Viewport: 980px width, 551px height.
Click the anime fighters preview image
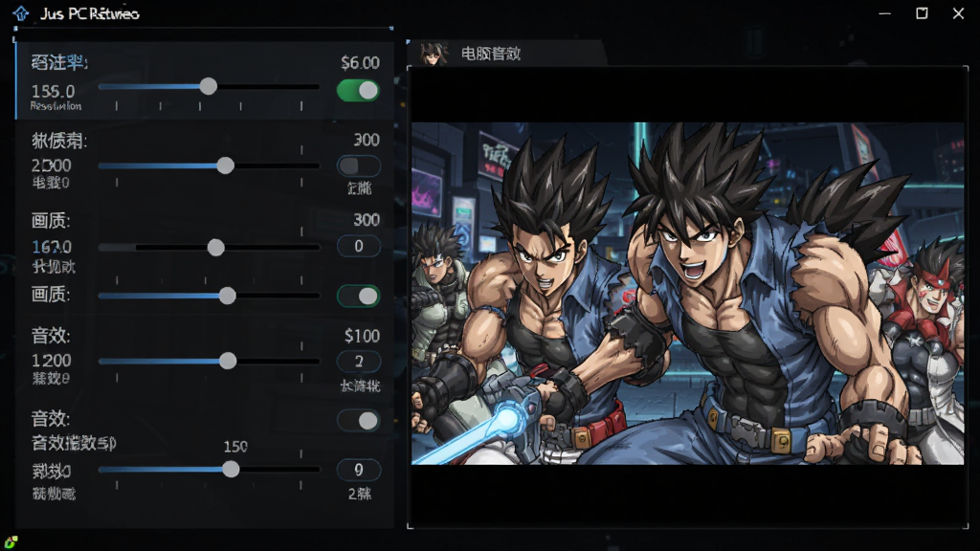click(687, 294)
